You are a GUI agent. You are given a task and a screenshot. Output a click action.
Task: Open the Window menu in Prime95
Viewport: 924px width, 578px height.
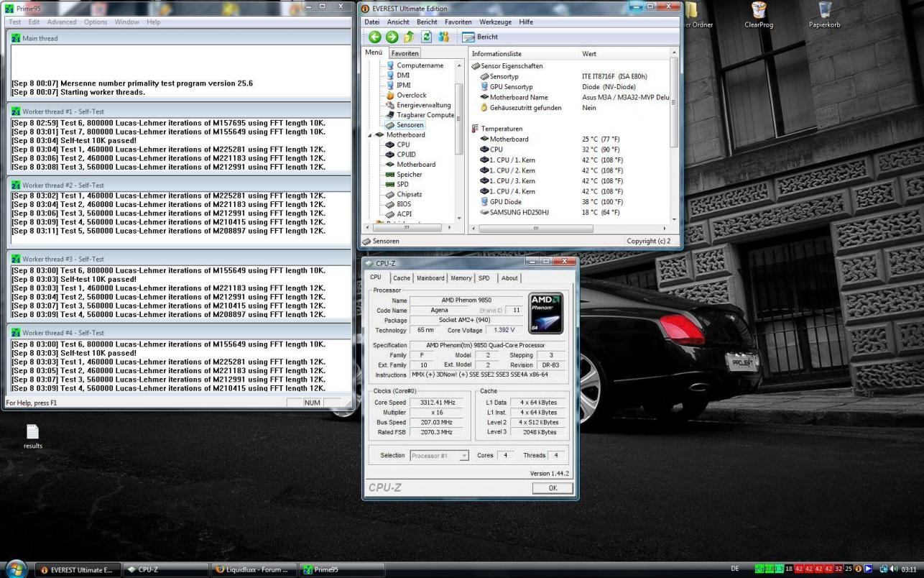pyautogui.click(x=127, y=22)
